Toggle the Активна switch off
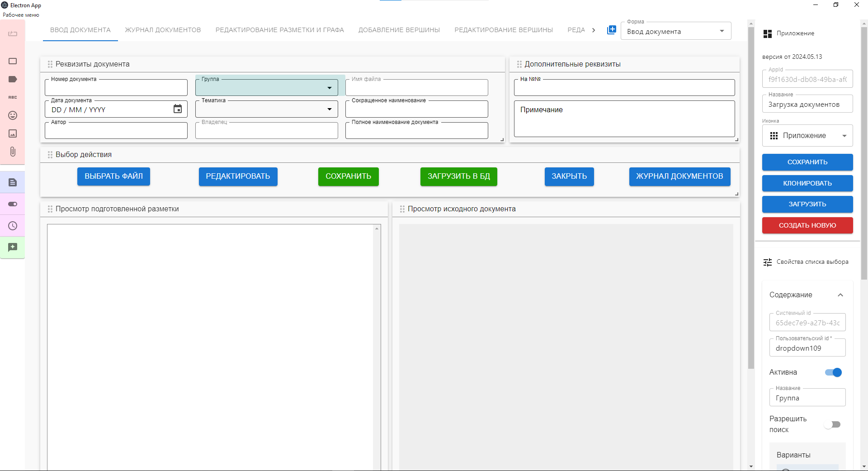Viewport: 868px width, 471px height. (833, 372)
